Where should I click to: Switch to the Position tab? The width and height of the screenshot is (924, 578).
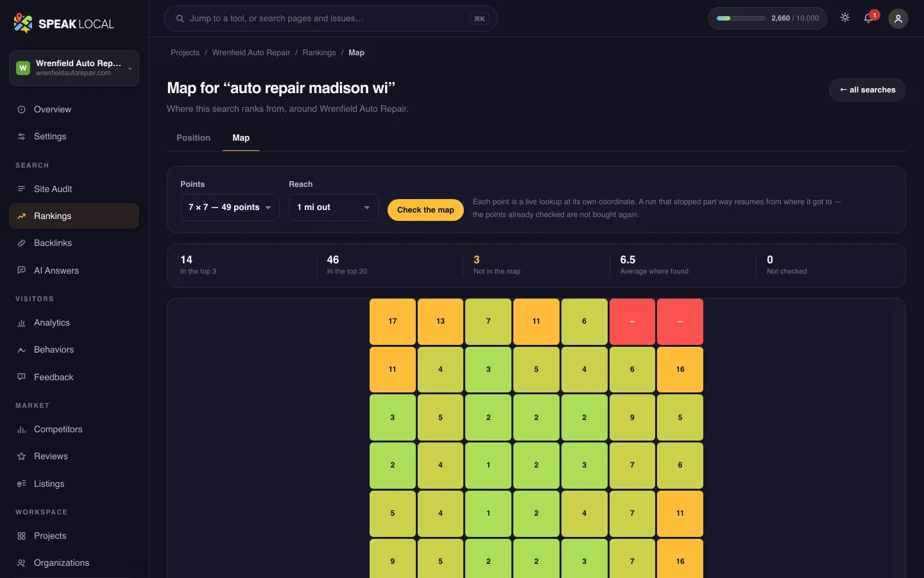[194, 138]
